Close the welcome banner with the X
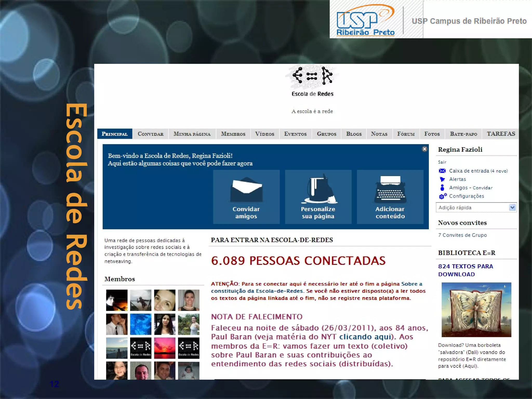 pyautogui.click(x=424, y=149)
